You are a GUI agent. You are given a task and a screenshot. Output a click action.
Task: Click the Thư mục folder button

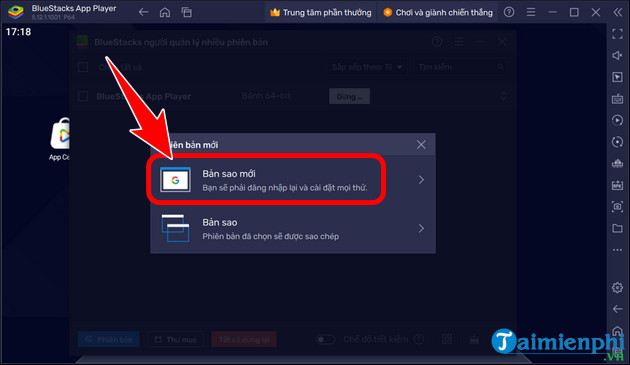(x=176, y=340)
